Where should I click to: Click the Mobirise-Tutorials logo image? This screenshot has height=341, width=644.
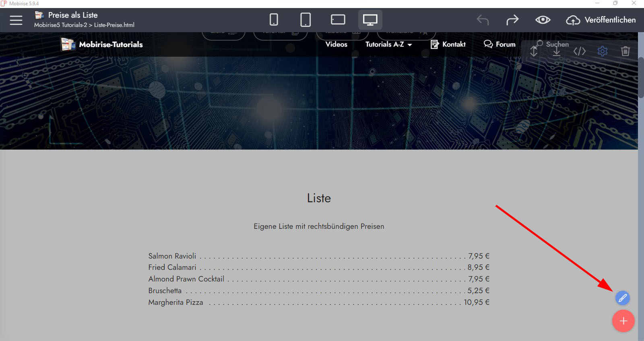pyautogui.click(x=68, y=44)
